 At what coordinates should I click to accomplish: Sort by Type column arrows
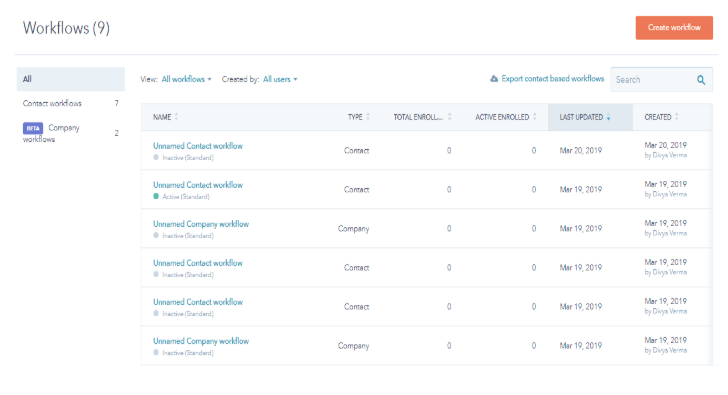368,117
